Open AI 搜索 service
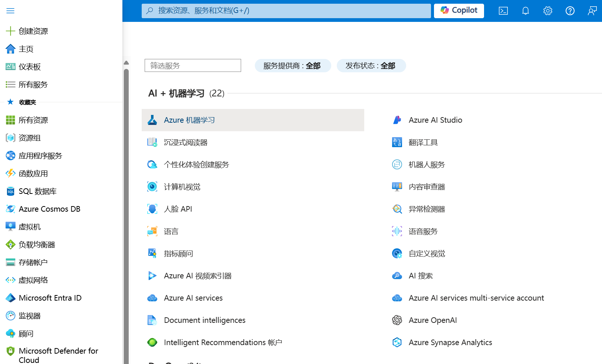The image size is (602, 364). 421,276
